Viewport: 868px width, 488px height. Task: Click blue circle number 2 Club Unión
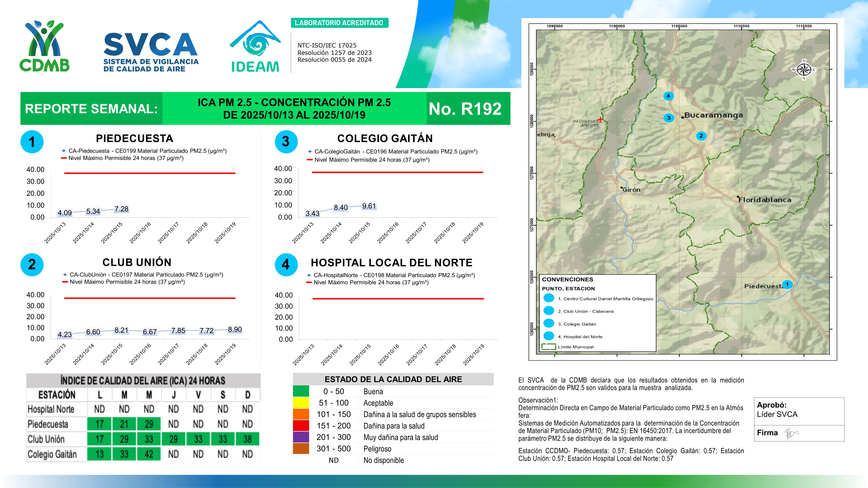click(32, 265)
